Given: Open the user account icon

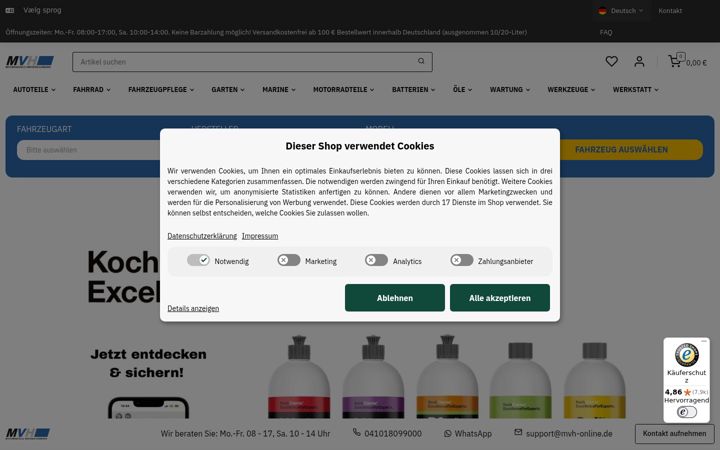Looking at the screenshot, I should click(x=639, y=61).
